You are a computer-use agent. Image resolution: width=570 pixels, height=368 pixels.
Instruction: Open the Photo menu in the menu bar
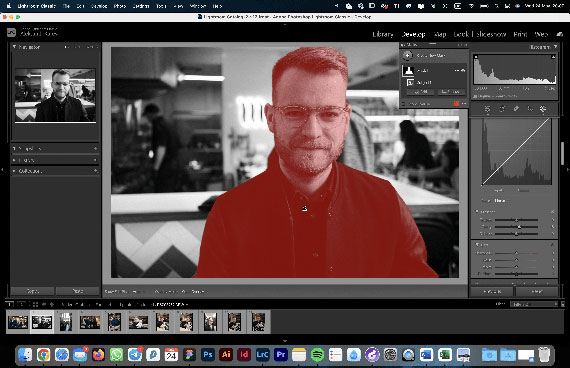(120, 6)
